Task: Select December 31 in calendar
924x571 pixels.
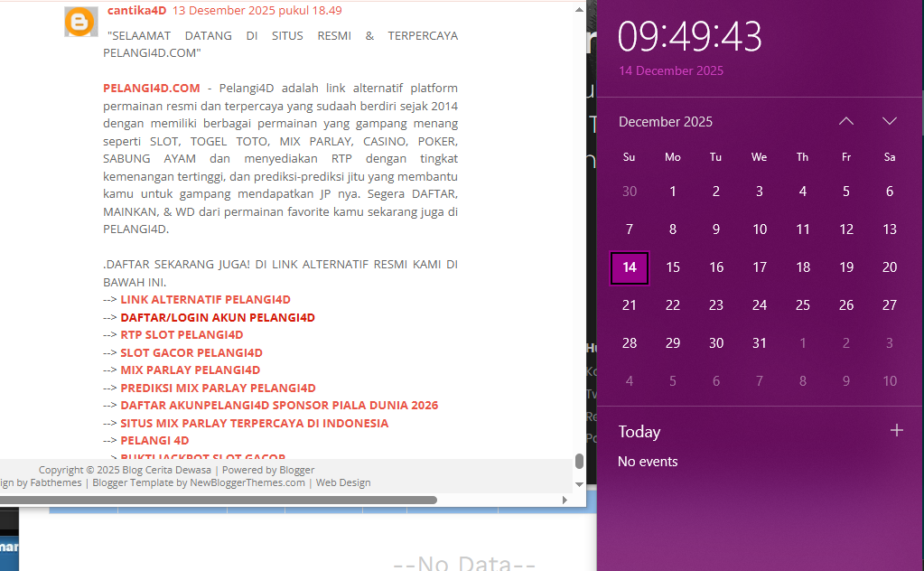Action: [760, 343]
